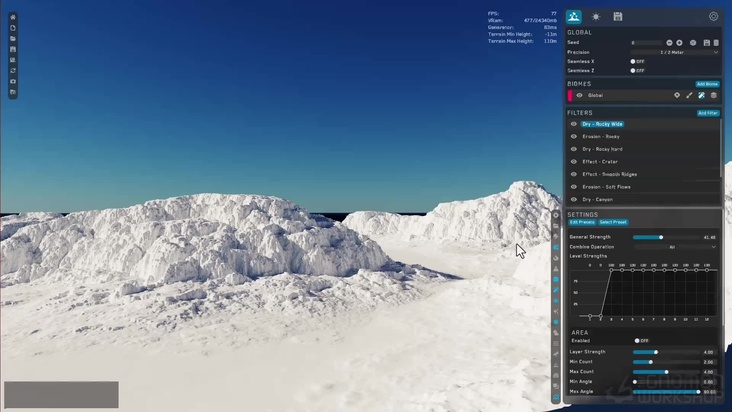Click the gear icon atop the vertical strip
The height and width of the screenshot is (412, 732).
pos(556,216)
